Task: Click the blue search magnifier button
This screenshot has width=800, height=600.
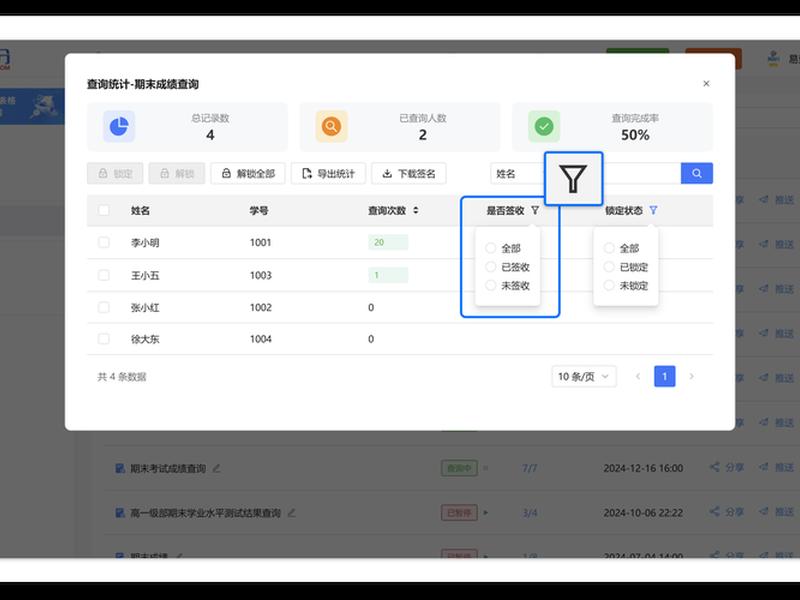Action: tap(696, 173)
